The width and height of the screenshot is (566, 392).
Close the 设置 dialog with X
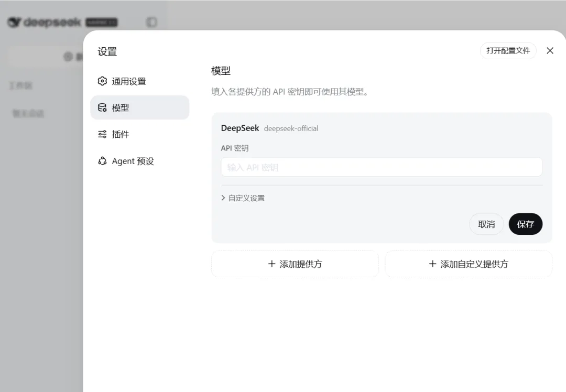pyautogui.click(x=550, y=50)
